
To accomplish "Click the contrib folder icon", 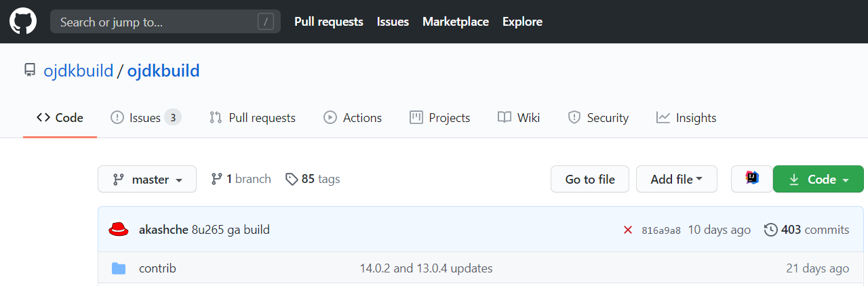I will coord(119,268).
